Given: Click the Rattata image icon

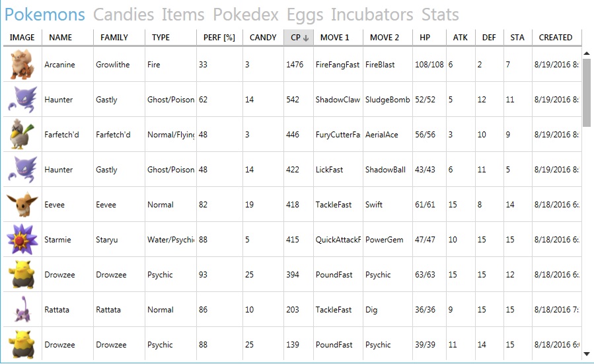Looking at the screenshot, I should pos(22,309).
